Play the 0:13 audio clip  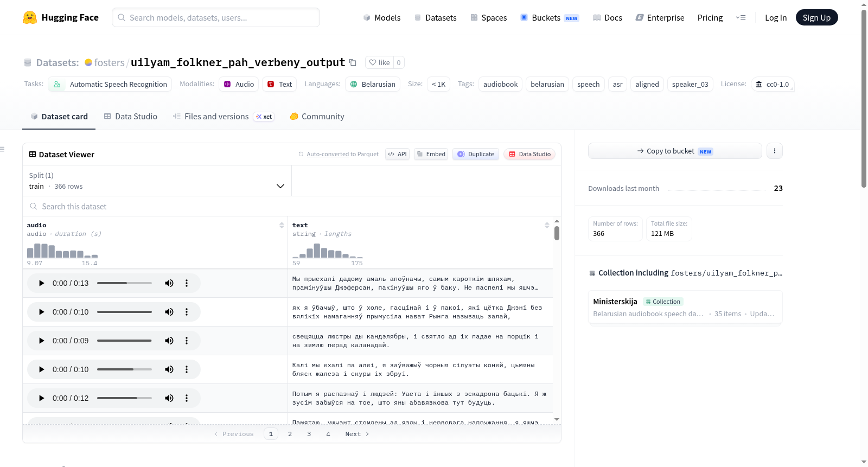[41, 283]
